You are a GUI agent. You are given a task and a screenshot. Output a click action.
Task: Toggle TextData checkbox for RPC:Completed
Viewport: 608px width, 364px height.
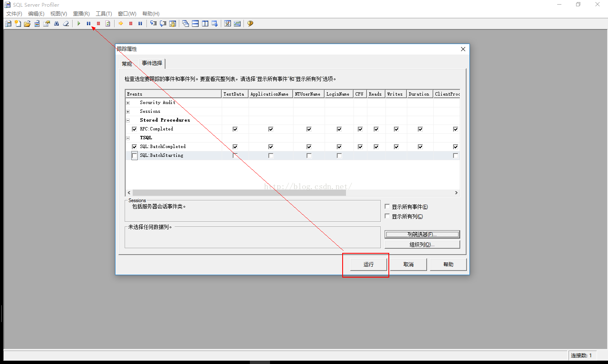click(235, 129)
